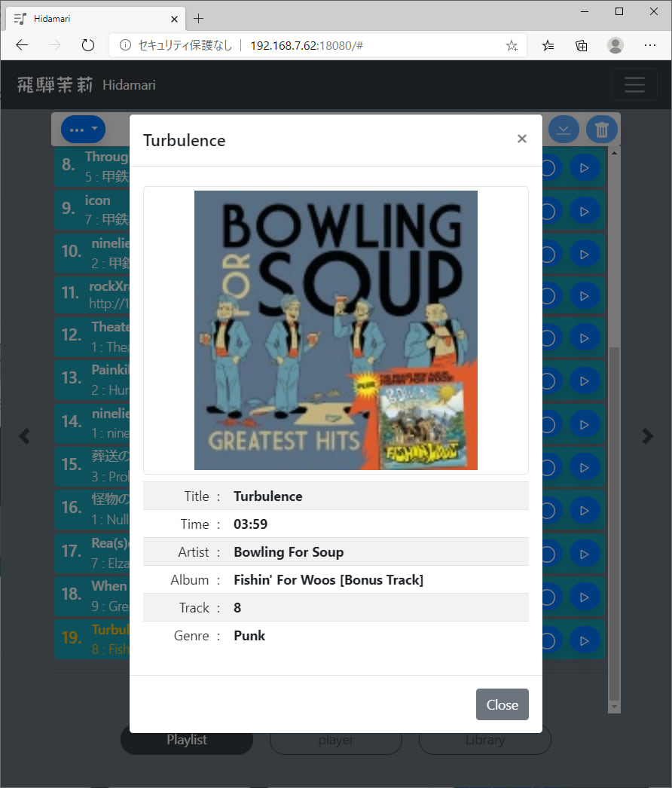Switch to the Playlist tab

187,740
